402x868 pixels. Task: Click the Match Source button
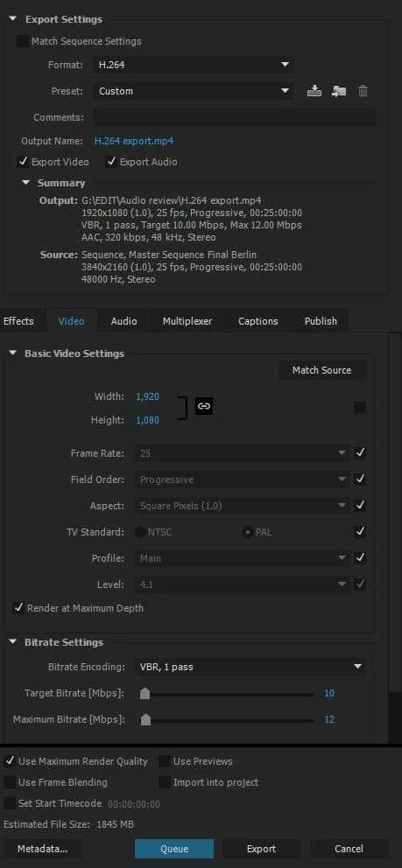321,370
